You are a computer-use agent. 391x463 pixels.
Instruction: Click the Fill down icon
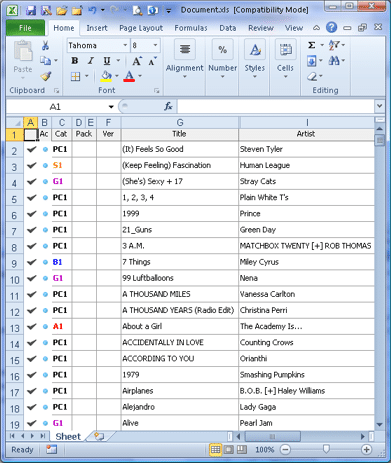click(312, 61)
